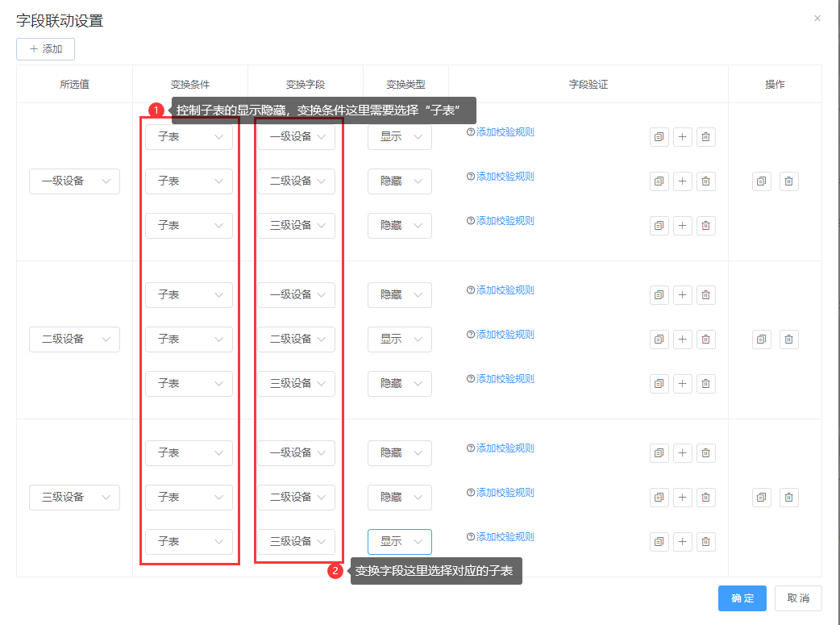Open the middle-row 二级设备 变换字段 dropdown in the 二级设备 group
Image resolution: width=840 pixels, height=625 pixels.
tap(296, 340)
